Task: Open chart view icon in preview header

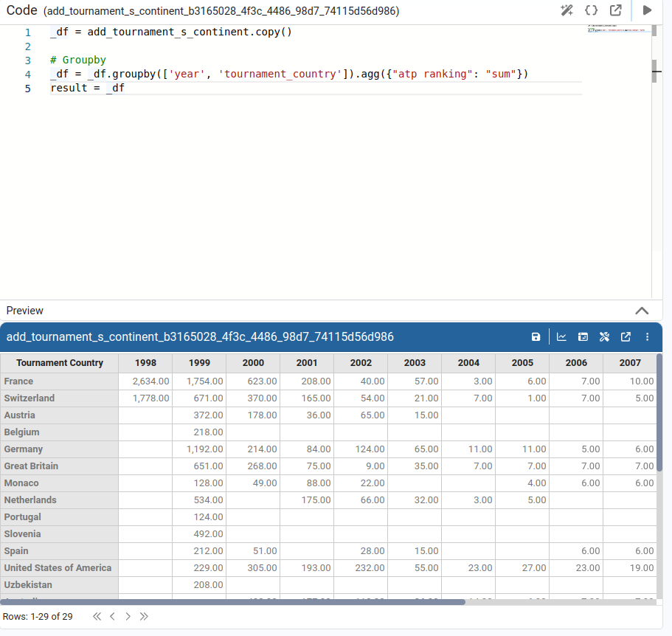Action: (561, 337)
